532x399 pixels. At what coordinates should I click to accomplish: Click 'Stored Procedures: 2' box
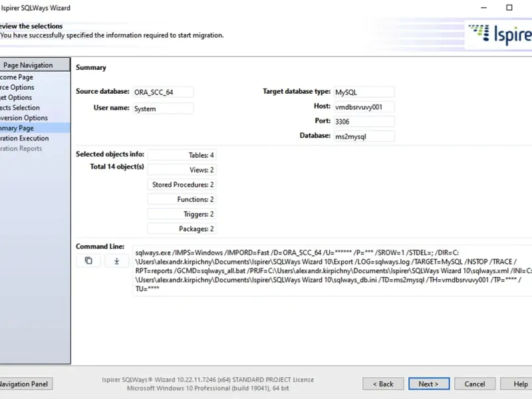[x=182, y=185]
